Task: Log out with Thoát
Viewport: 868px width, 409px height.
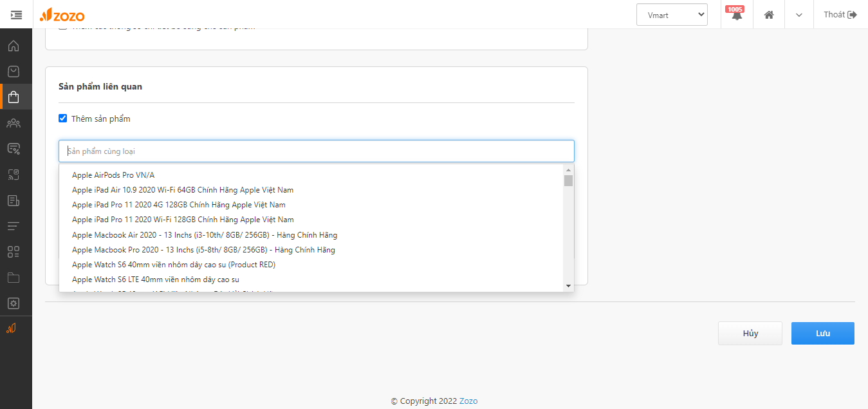Action: click(840, 14)
